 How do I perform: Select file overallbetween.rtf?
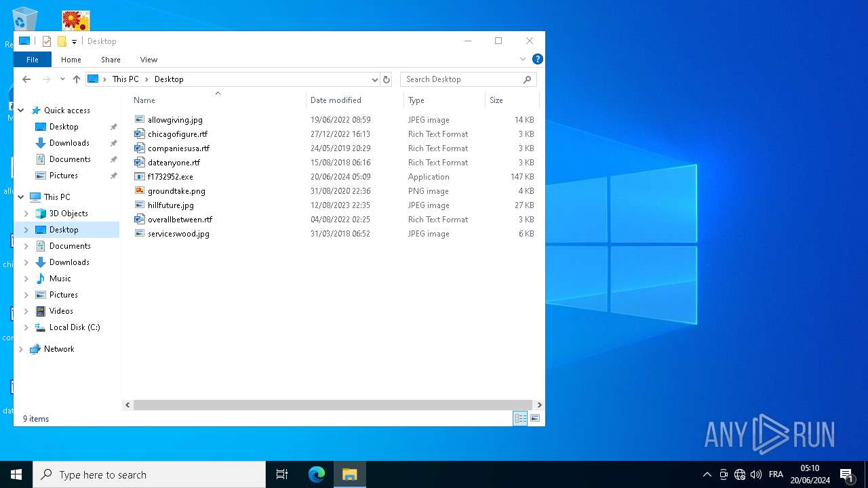[x=180, y=220]
